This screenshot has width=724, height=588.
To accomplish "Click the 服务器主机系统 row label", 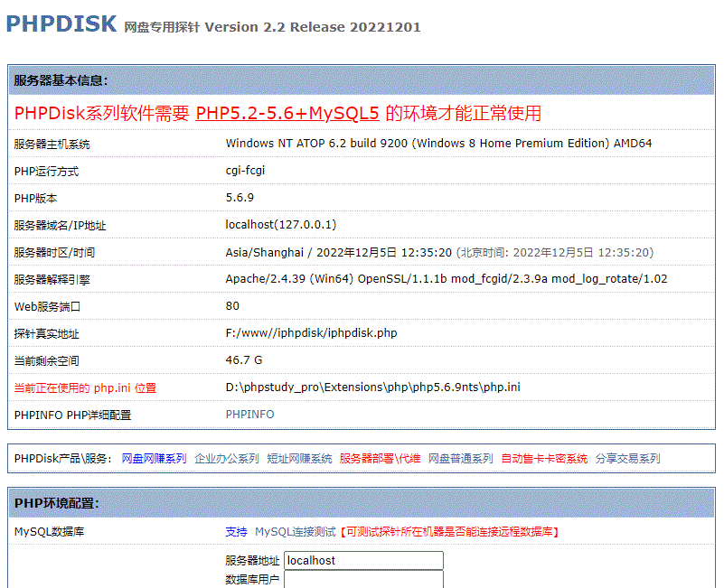I will pyautogui.click(x=52, y=145).
